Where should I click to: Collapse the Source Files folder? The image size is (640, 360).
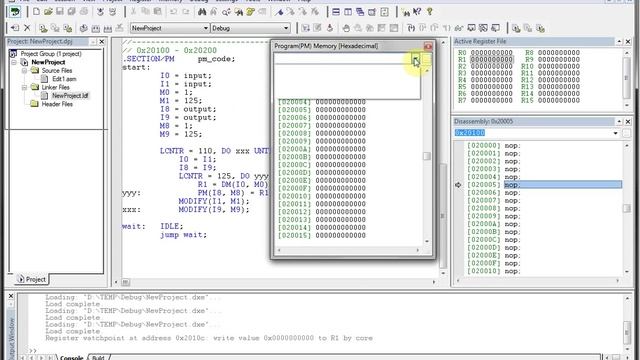tap(24, 71)
